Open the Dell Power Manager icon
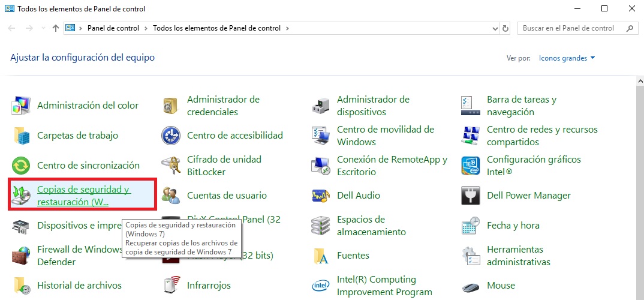Viewport: 644px width, 300px height. [471, 196]
